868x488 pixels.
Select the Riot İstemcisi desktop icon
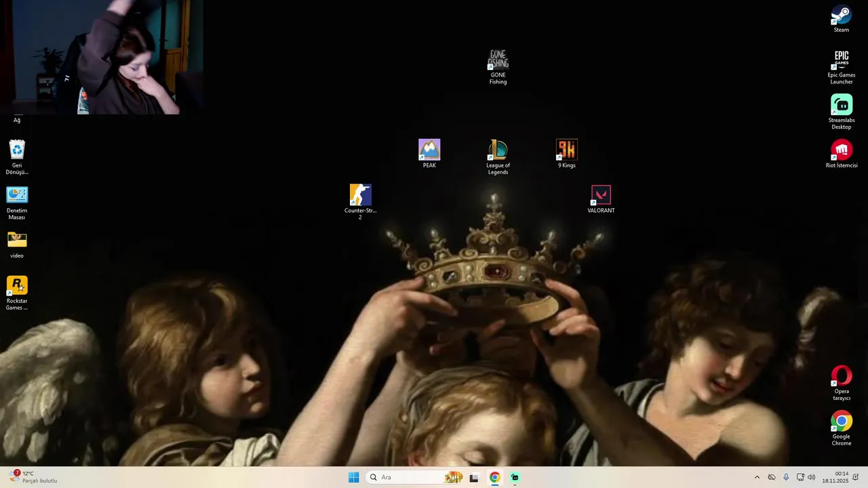842,154
